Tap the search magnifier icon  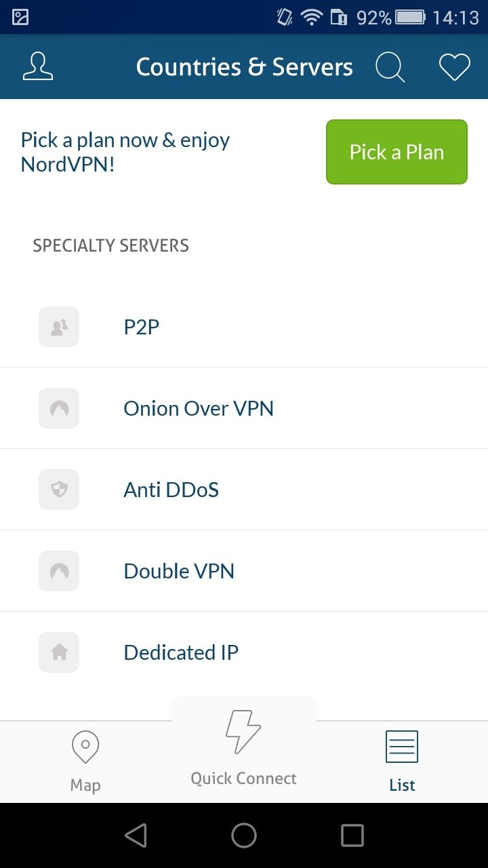click(x=390, y=67)
